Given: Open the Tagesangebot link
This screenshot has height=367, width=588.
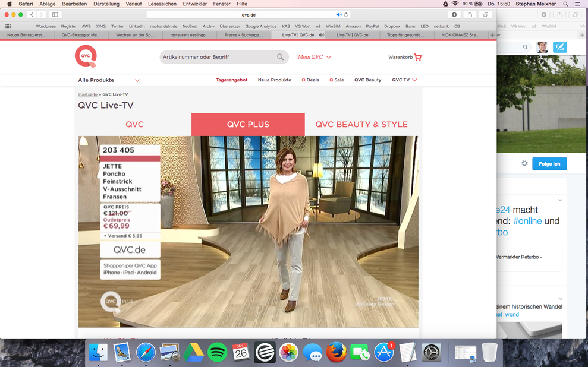Looking at the screenshot, I should [232, 80].
